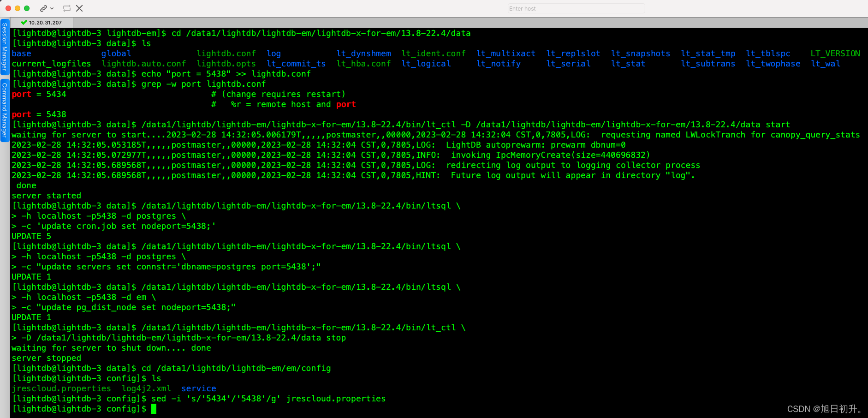Click '%r = remote host and port' comment

pyautogui.click(x=293, y=104)
